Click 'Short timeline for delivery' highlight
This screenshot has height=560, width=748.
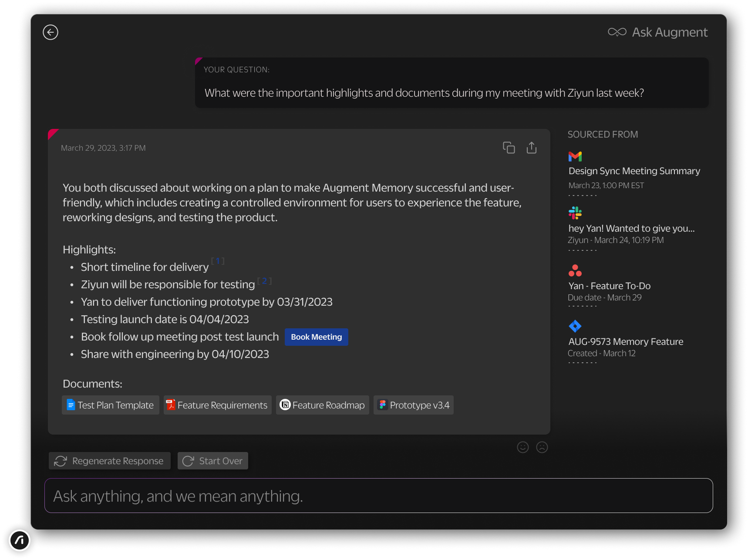tap(145, 267)
